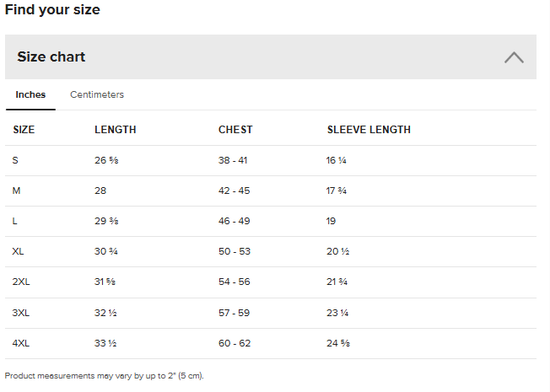Click the "Size chart" panel title
The width and height of the screenshot is (550, 392).
pos(51,57)
